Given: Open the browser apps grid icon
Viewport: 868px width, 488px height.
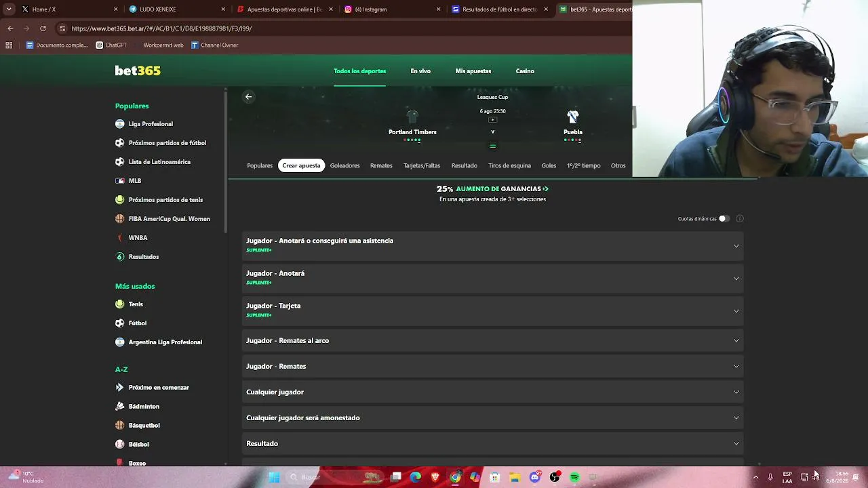Looking at the screenshot, I should (9, 45).
